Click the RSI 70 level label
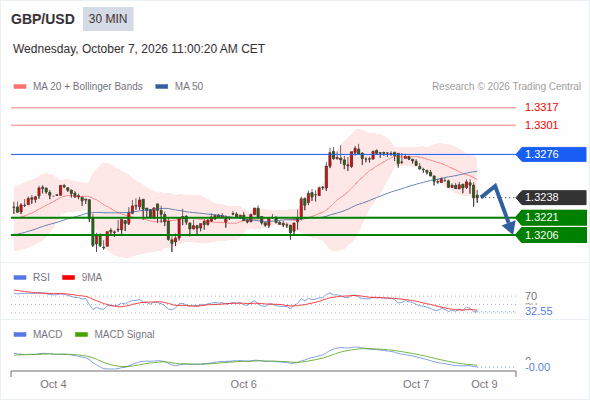 [531, 296]
